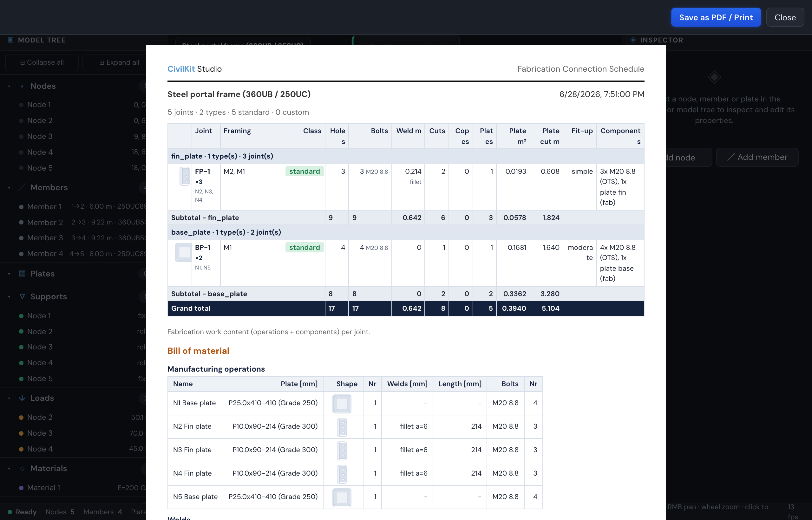The width and height of the screenshot is (812, 520).
Task: Click the Bill of material heading
Action: (198, 351)
